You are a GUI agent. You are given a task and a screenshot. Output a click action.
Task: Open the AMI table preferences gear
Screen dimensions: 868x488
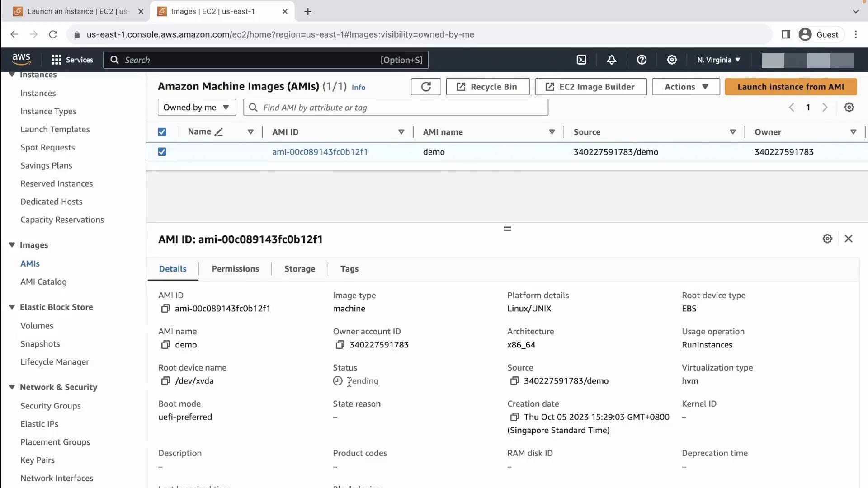click(x=849, y=108)
